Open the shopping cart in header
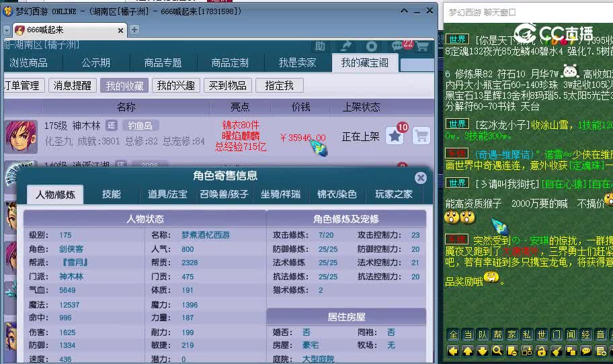Viewport: 613px width, 364px height. (422, 47)
